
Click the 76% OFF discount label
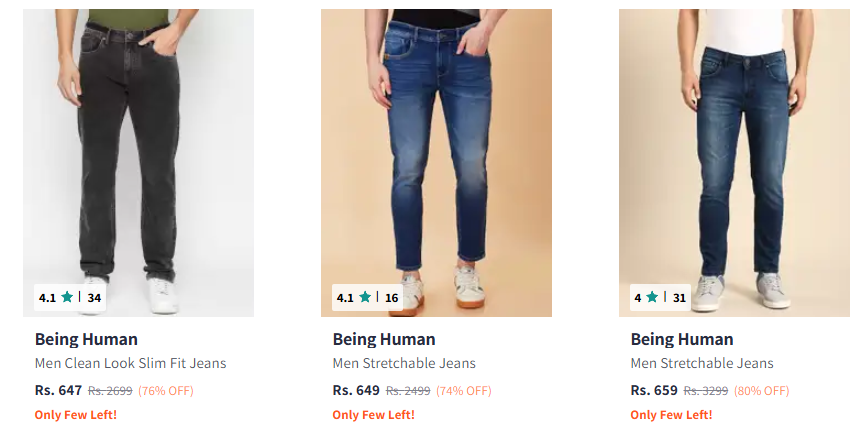[x=166, y=391]
